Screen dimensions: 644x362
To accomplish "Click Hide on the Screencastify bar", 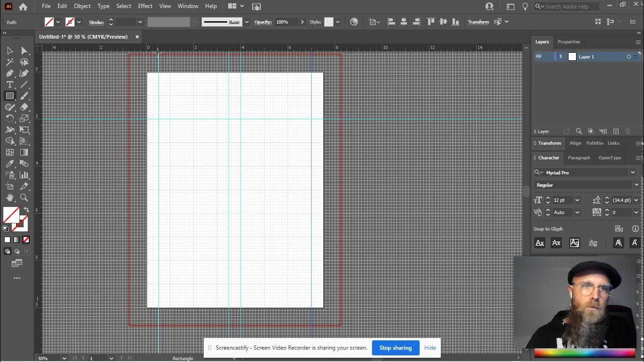I will tap(430, 348).
